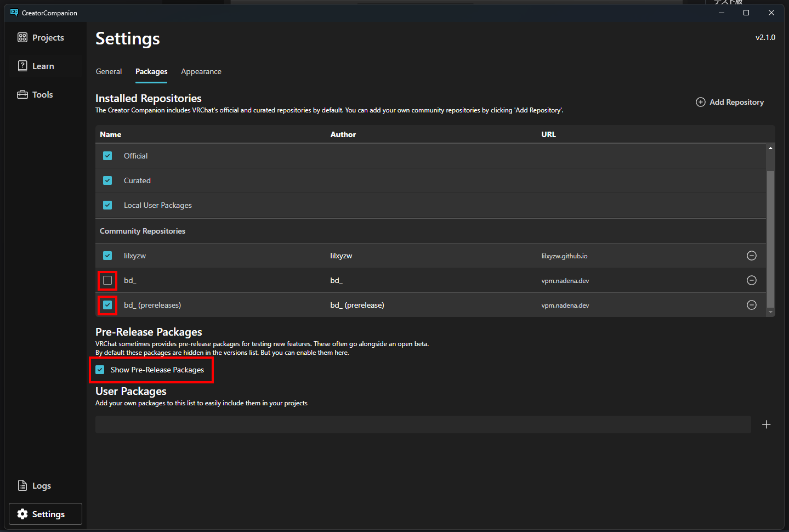This screenshot has height=532, width=789.
Task: Click the Author column header
Action: coord(343,134)
